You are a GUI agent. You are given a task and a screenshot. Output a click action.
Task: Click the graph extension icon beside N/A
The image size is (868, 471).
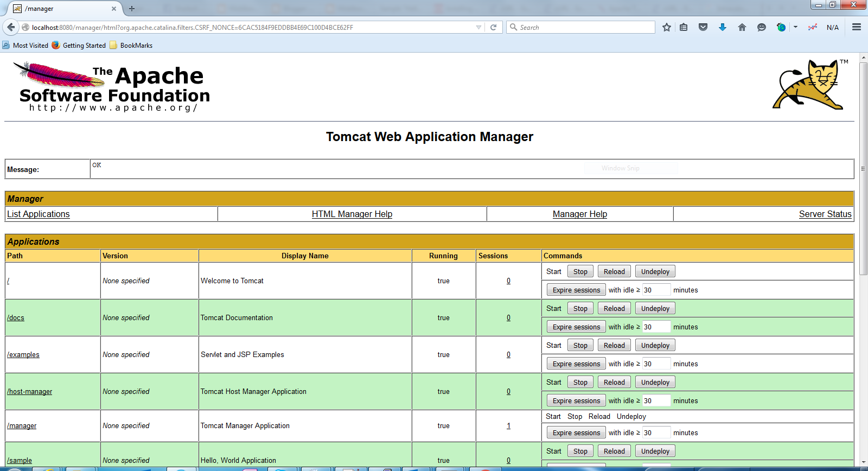point(812,27)
